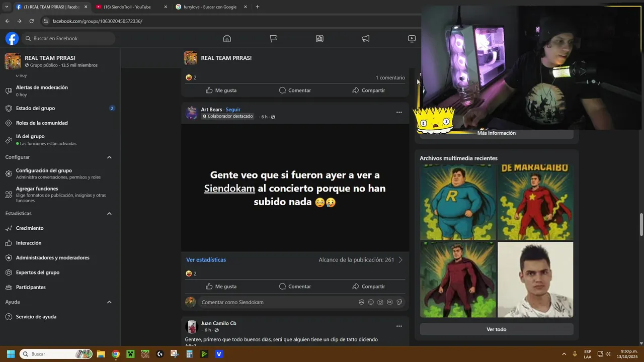
Task: Open De Maracaibo red superhero thumbnail
Action: tap(535, 203)
